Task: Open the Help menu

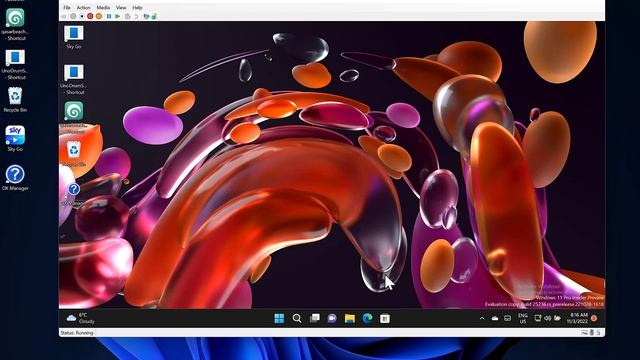Action: tap(137, 7)
